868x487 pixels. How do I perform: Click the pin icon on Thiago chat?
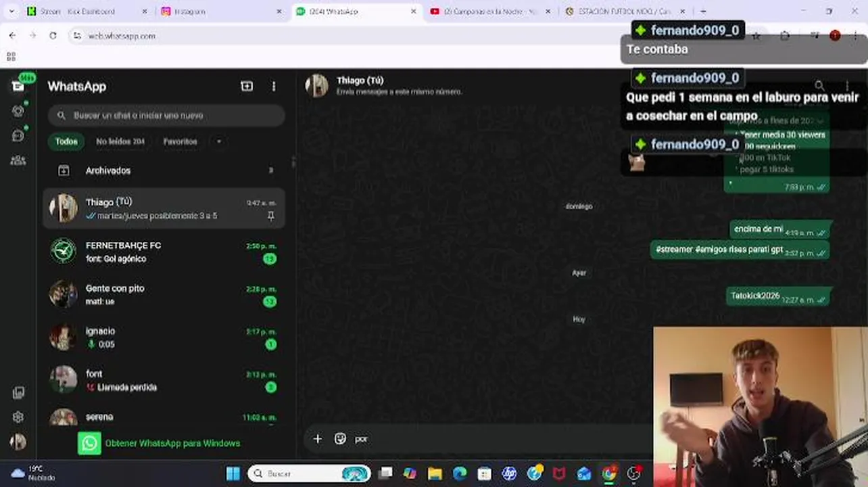pyautogui.click(x=271, y=216)
